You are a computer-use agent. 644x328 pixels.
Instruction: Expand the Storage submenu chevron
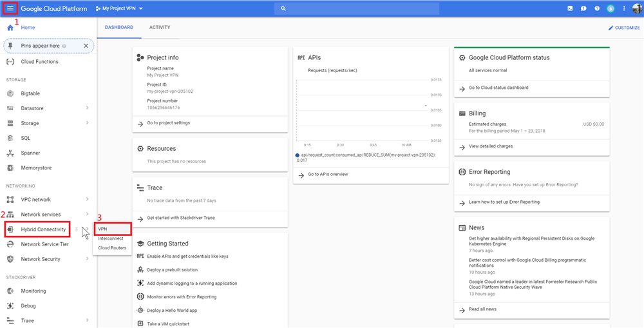point(87,123)
